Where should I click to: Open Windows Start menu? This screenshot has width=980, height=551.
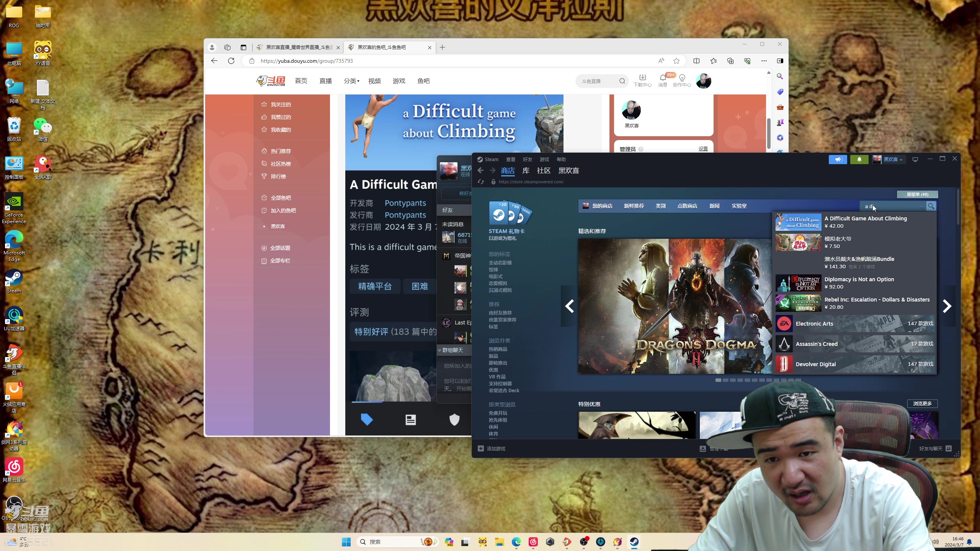tap(346, 542)
